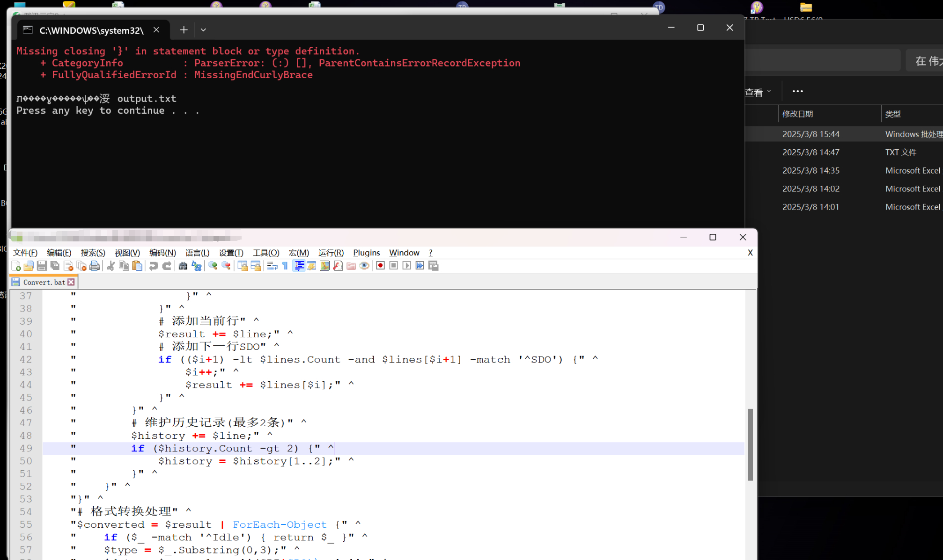The height and width of the screenshot is (560, 943).
Task: Cut selection with the scissors icon
Action: 111,266
